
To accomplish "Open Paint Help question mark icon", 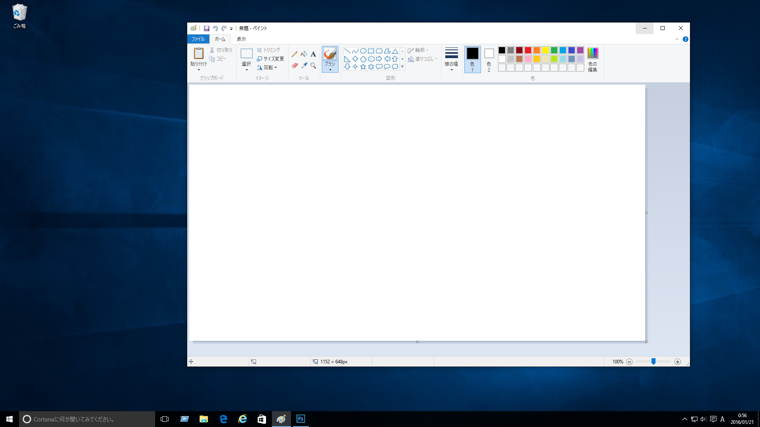I will tap(685, 39).
